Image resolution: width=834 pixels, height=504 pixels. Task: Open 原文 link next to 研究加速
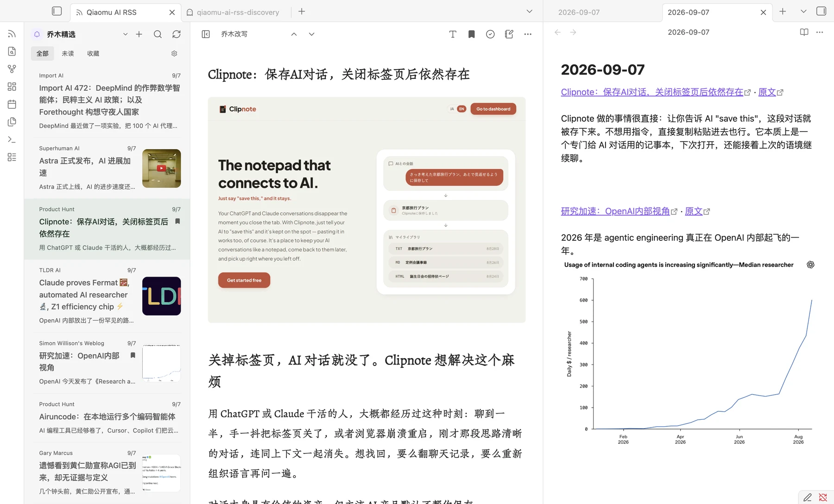pyautogui.click(x=694, y=211)
